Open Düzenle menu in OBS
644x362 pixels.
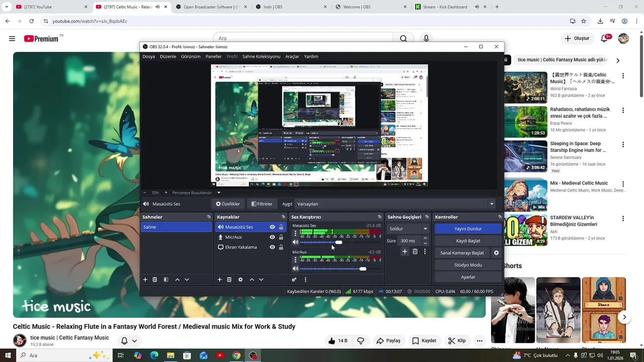pos(168,57)
